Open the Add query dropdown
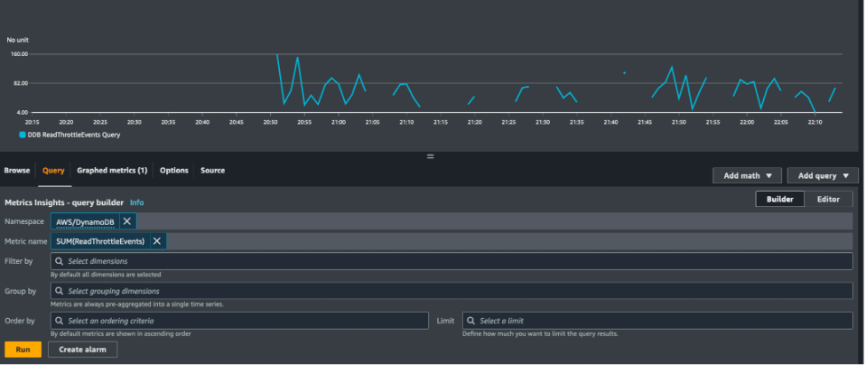The width and height of the screenshot is (868, 366). tap(823, 176)
